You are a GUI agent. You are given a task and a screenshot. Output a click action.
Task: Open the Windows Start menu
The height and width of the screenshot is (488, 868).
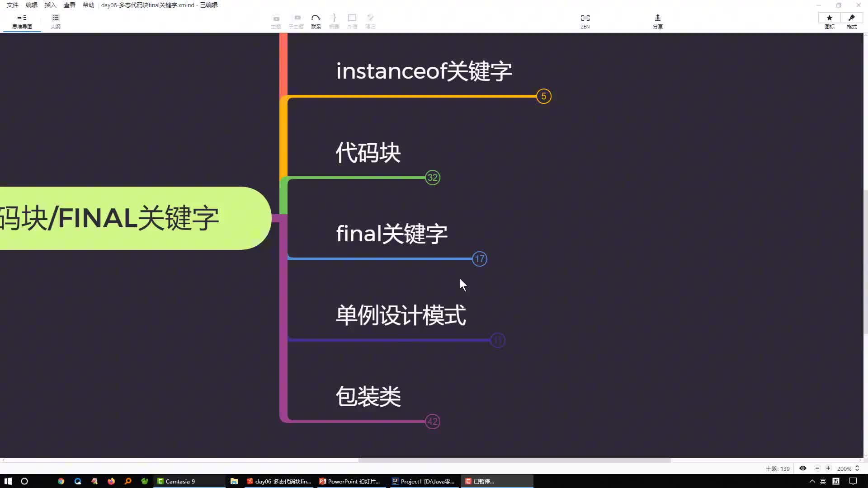click(x=8, y=481)
